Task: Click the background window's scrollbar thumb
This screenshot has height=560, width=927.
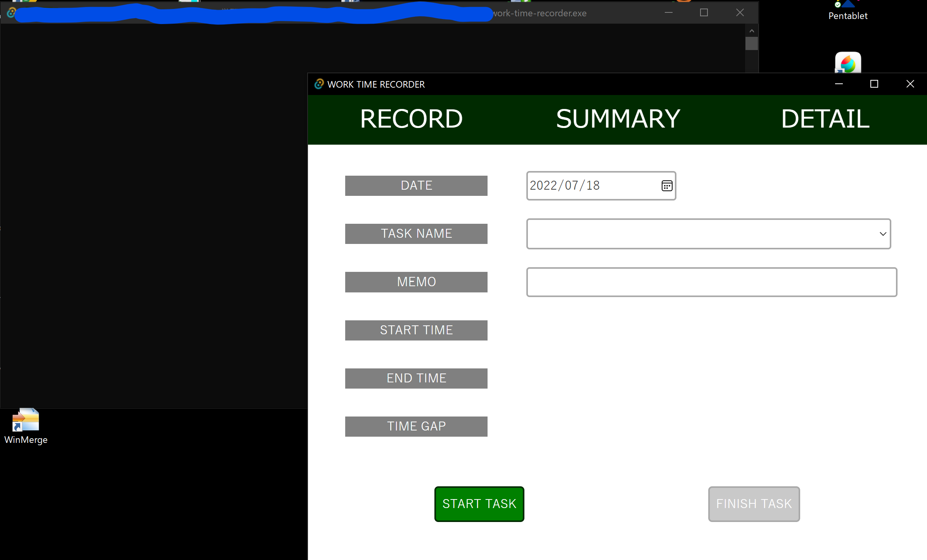Action: point(752,43)
